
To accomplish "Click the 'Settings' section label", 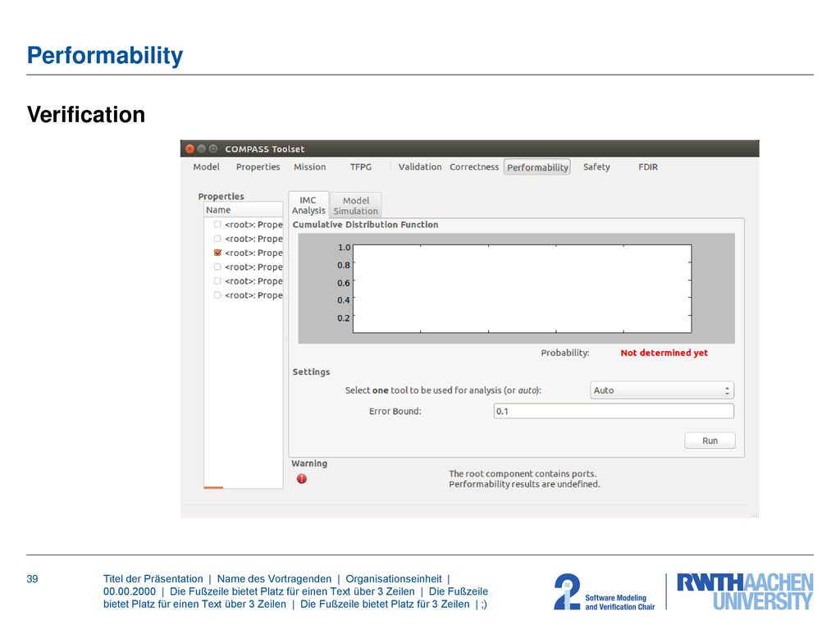I will point(311,372).
